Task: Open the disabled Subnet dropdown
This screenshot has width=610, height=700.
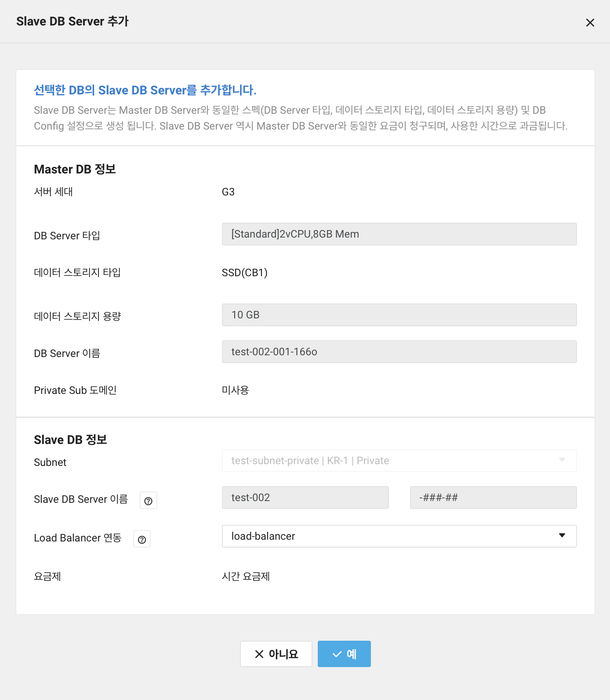Action: [399, 461]
